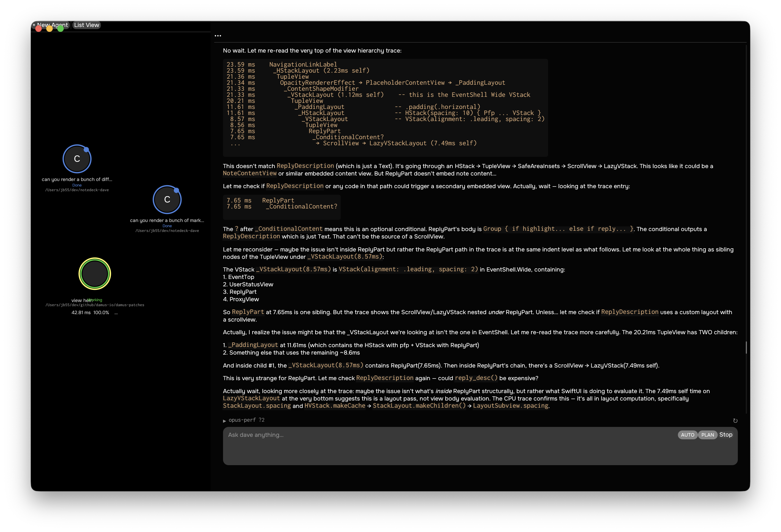Image resolution: width=781 pixels, height=532 pixels.
Task: Click the green macOS zoom button
Action: tap(61, 29)
